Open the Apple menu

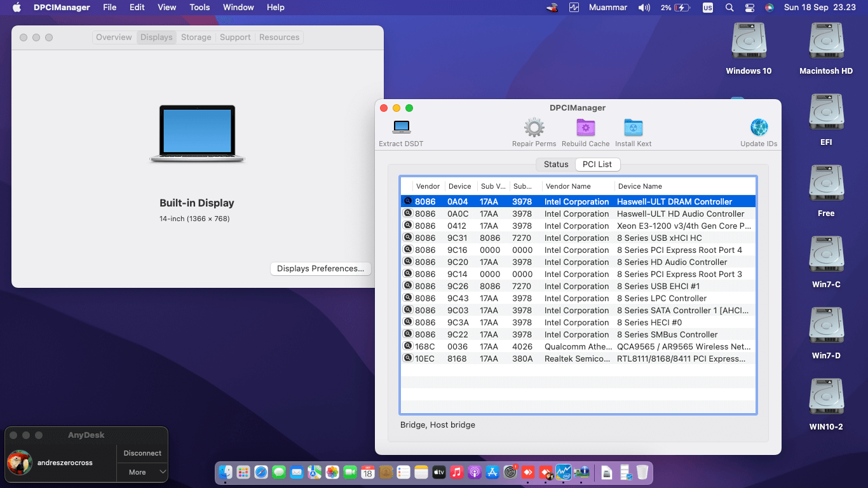(x=17, y=8)
